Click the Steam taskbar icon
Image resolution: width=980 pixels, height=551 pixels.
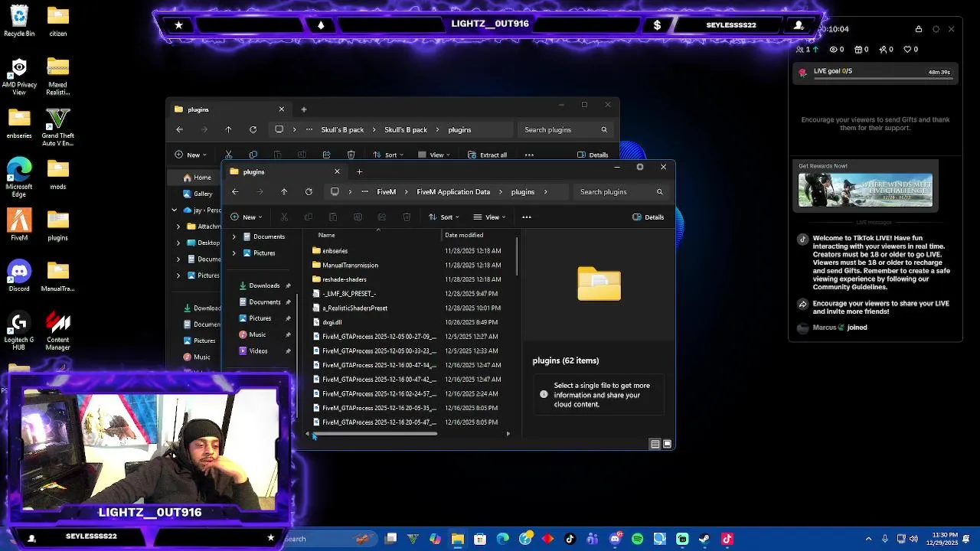pos(704,539)
